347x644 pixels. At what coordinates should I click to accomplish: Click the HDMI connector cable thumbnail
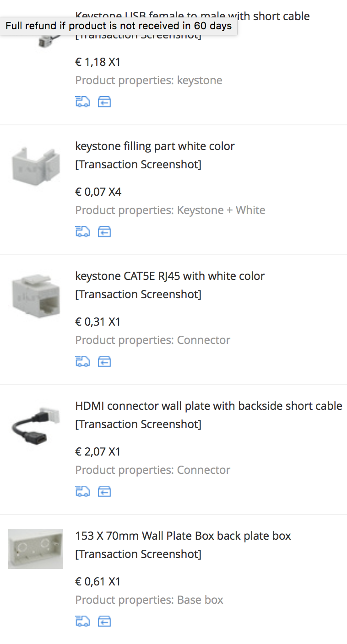click(36, 424)
